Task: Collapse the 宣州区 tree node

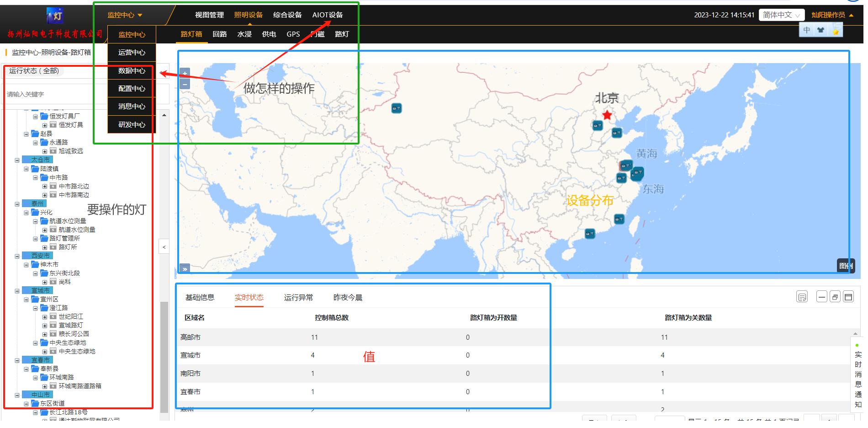Action: pyautogui.click(x=26, y=300)
